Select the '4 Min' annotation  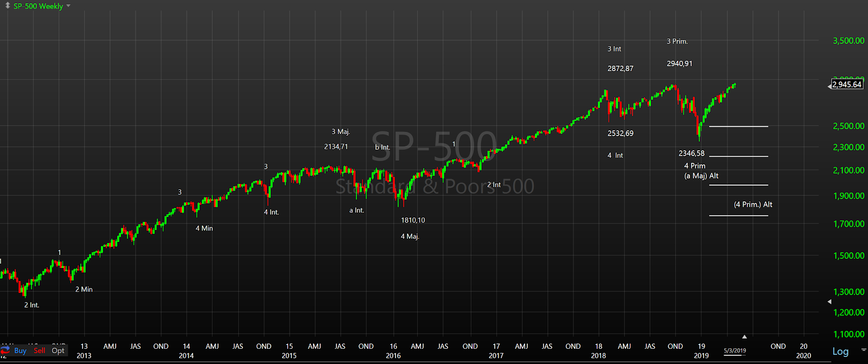(205, 228)
